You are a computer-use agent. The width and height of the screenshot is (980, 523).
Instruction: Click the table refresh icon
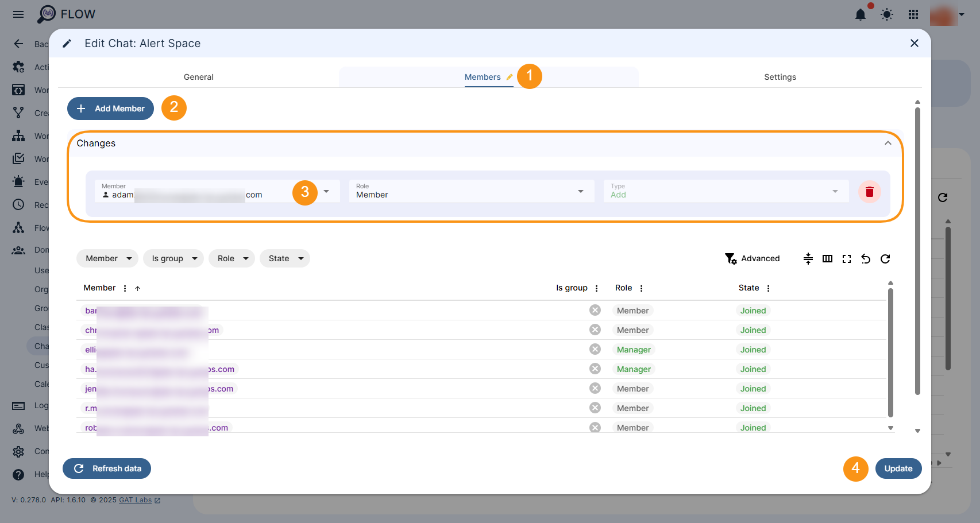885,259
